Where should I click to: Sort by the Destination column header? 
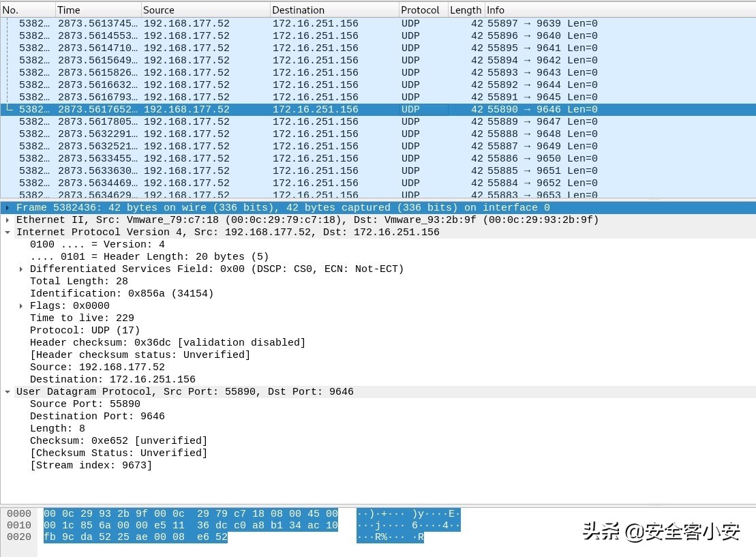(333, 10)
